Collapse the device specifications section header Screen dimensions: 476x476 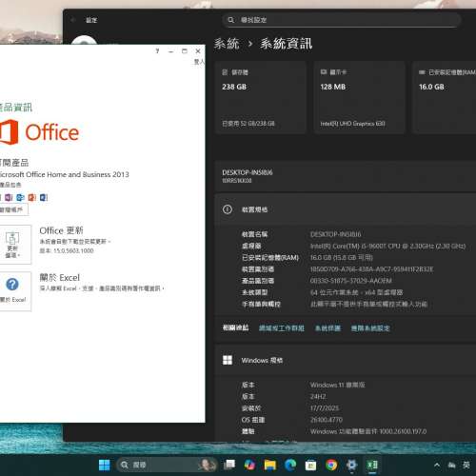coord(346,209)
